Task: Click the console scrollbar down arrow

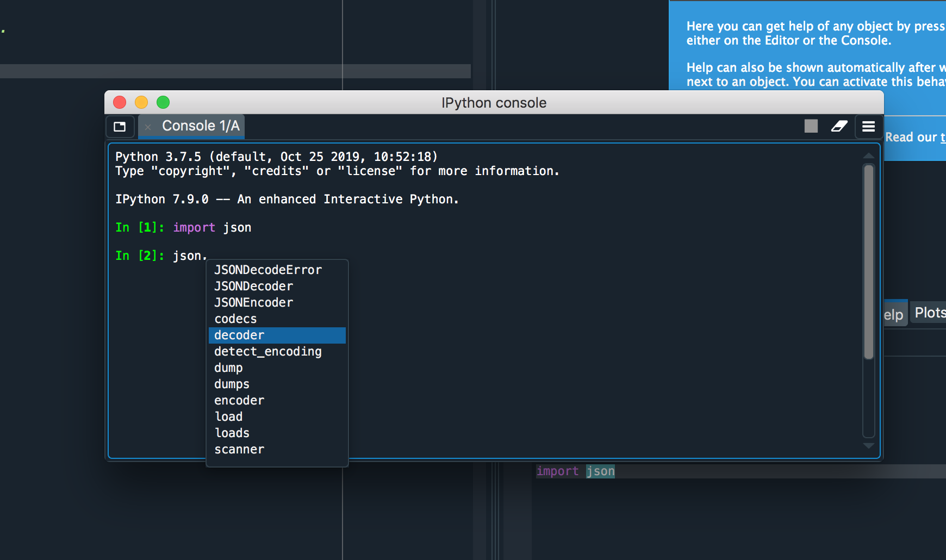Action: (868, 445)
